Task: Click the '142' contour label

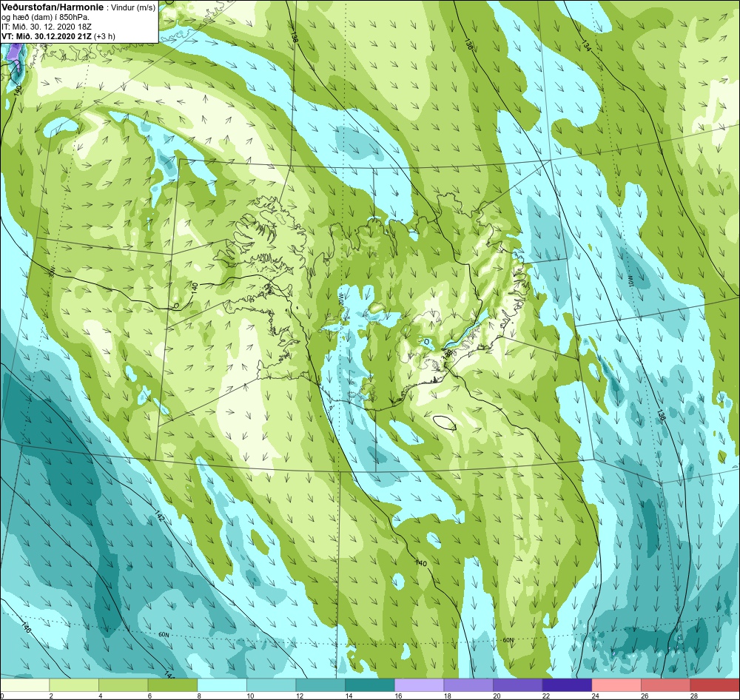Action: coord(159,516)
